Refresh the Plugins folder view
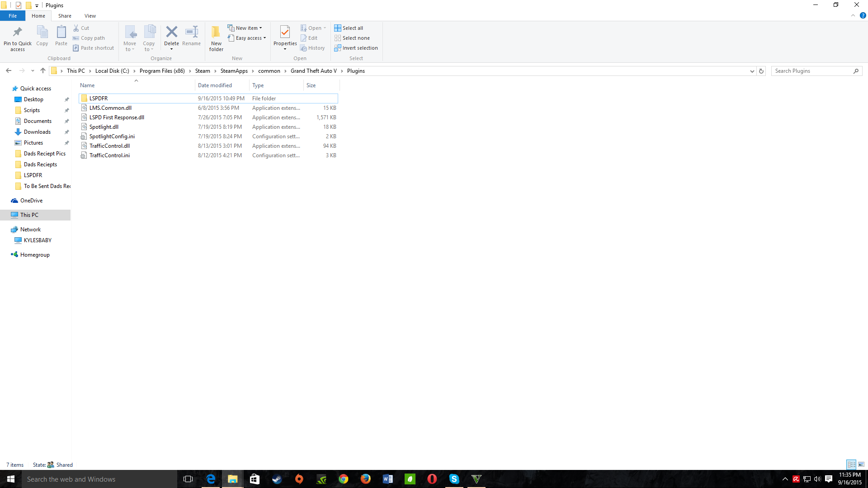Viewport: 868px width, 488px height. (761, 71)
